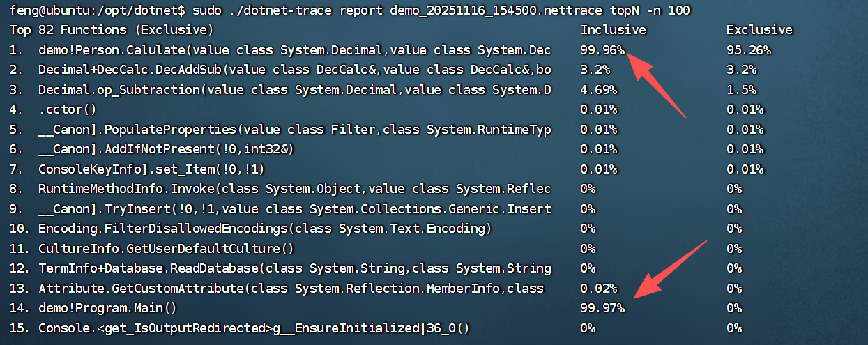
Task: Click the 0.02% inclusive value
Action: tap(599, 289)
